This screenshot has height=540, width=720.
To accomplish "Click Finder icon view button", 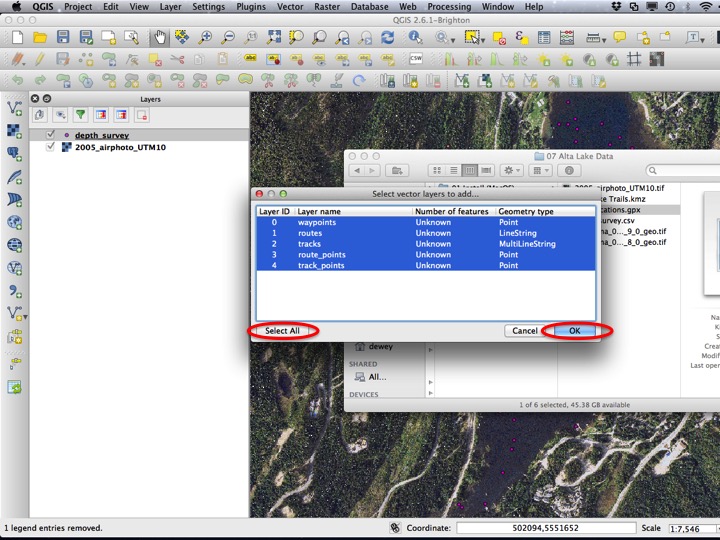I will click(437, 170).
